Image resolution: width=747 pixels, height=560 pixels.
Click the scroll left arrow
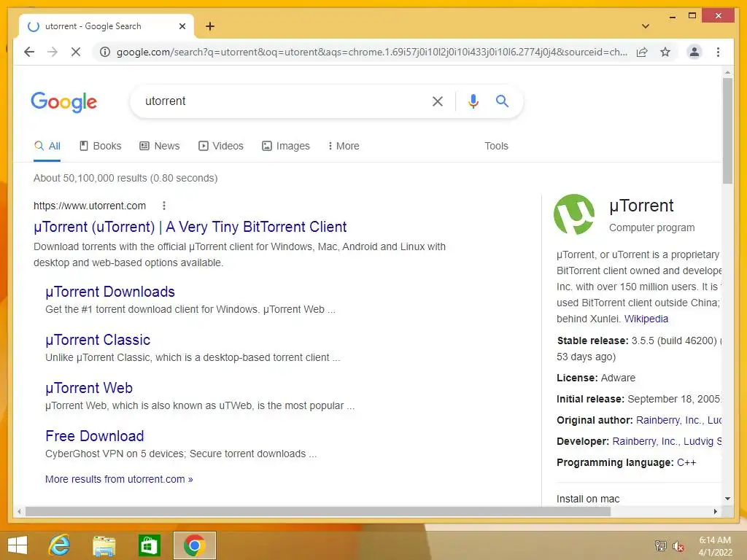[x=19, y=511]
